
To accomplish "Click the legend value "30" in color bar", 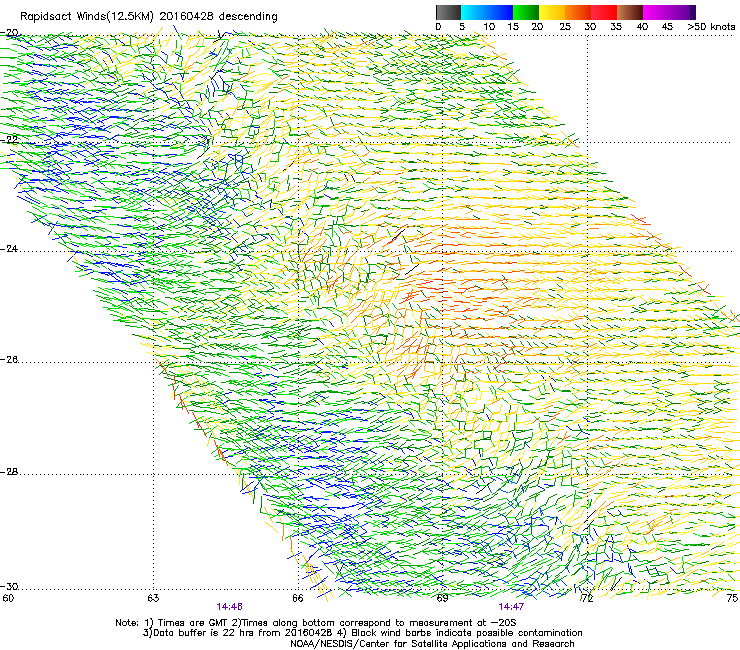I will 590,27.
